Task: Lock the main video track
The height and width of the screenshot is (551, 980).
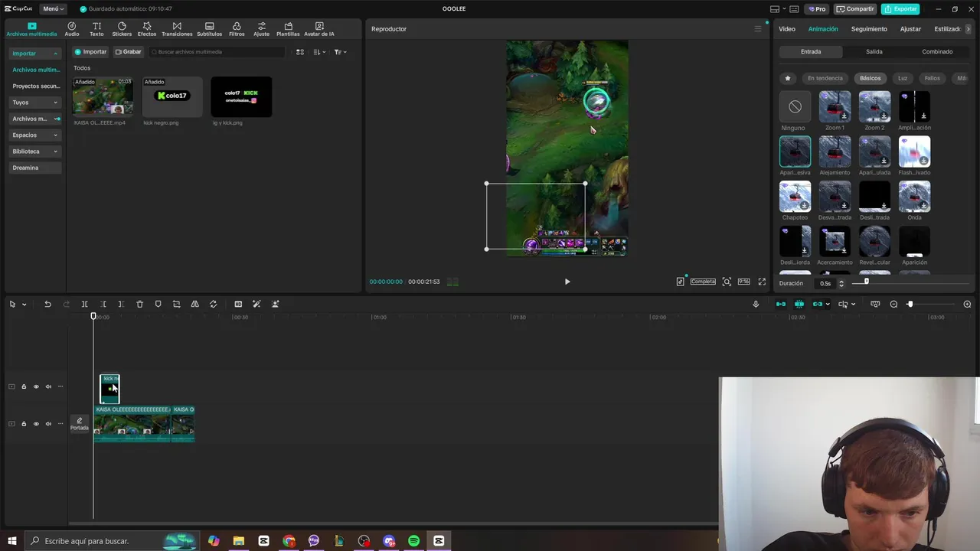Action: point(24,424)
